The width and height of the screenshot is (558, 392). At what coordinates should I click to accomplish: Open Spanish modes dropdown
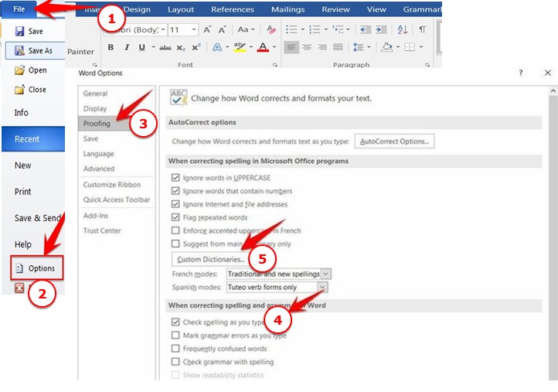pos(322,287)
